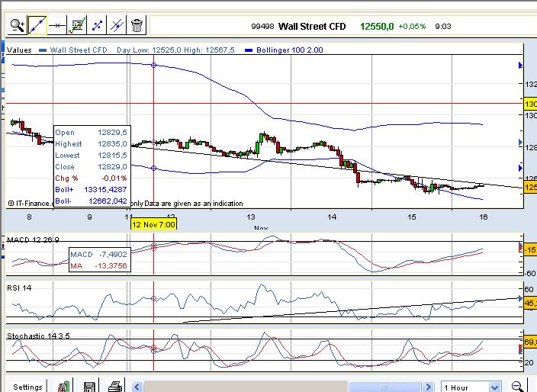Viewport: 537px width, 392px height.
Task: Click the 12 Nov 7:00 date marker
Action: [154, 224]
